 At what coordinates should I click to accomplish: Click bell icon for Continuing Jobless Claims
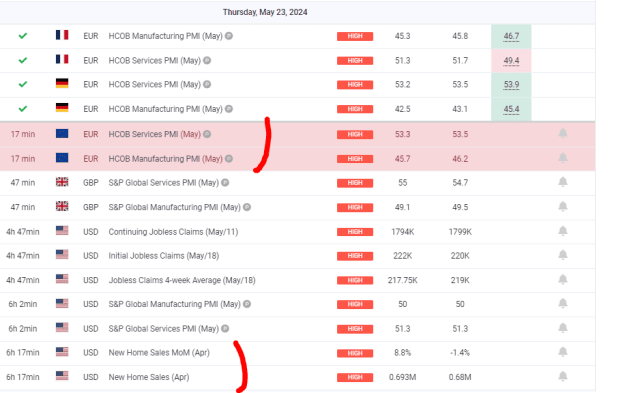pyautogui.click(x=562, y=231)
